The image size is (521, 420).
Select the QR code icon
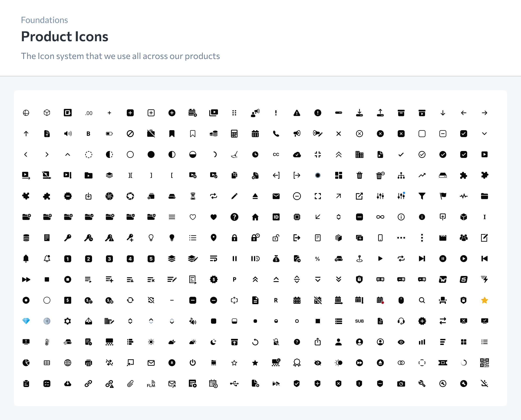(x=485, y=363)
